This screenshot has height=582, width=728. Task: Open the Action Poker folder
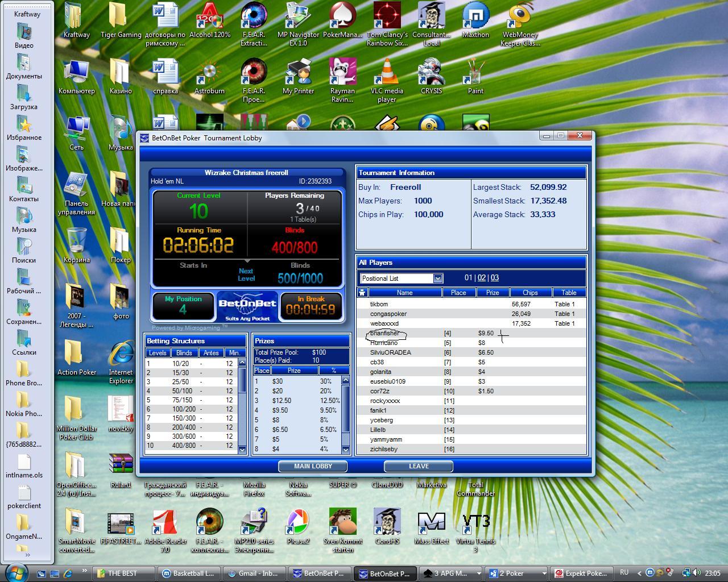click(77, 358)
